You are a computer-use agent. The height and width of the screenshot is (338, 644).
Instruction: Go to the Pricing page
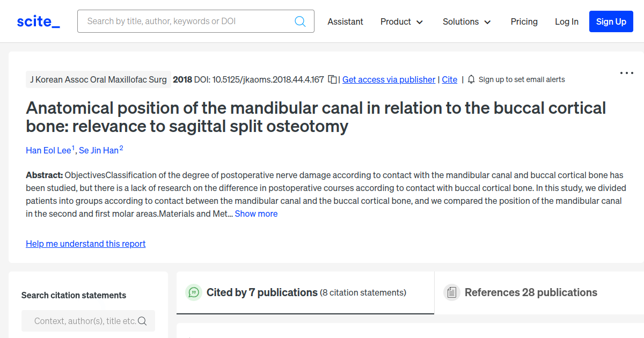point(524,21)
